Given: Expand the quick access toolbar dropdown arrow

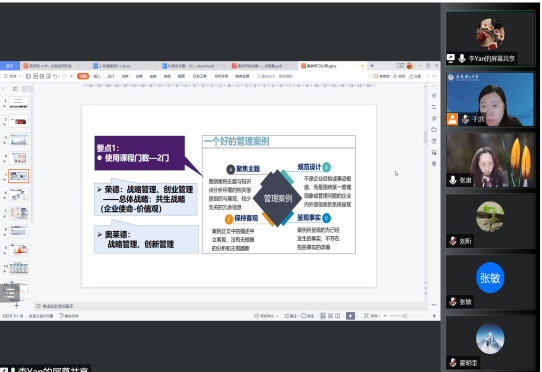Looking at the screenshot, I should tap(71, 76).
